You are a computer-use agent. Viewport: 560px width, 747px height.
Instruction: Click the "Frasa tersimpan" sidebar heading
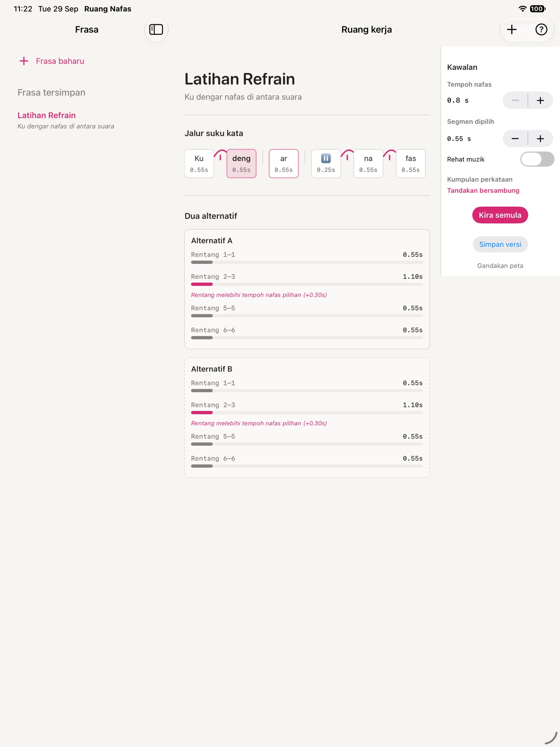pos(51,93)
